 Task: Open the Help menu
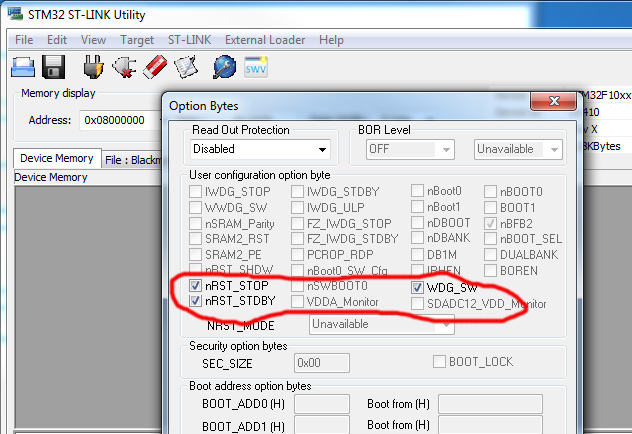pyautogui.click(x=331, y=40)
